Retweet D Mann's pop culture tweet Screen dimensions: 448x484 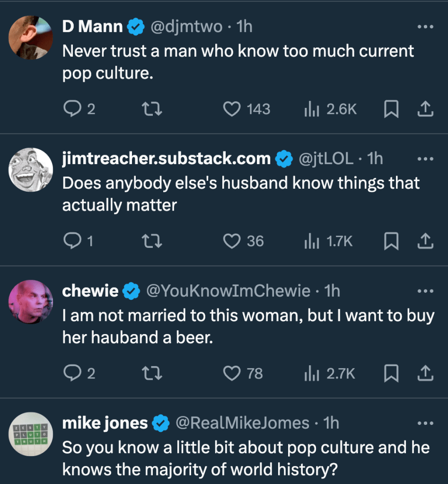click(153, 109)
